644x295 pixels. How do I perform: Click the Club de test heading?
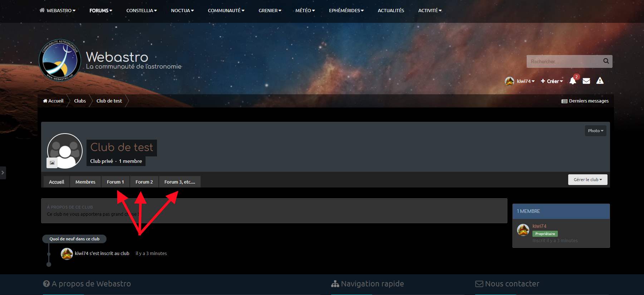122,147
